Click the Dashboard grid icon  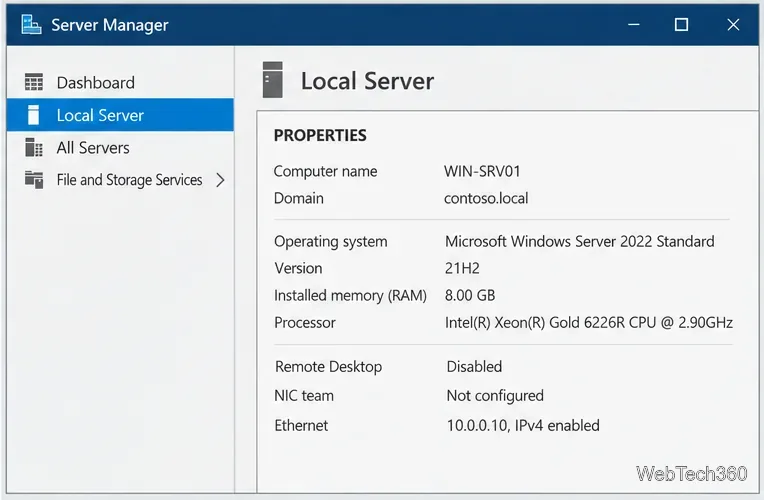point(34,82)
